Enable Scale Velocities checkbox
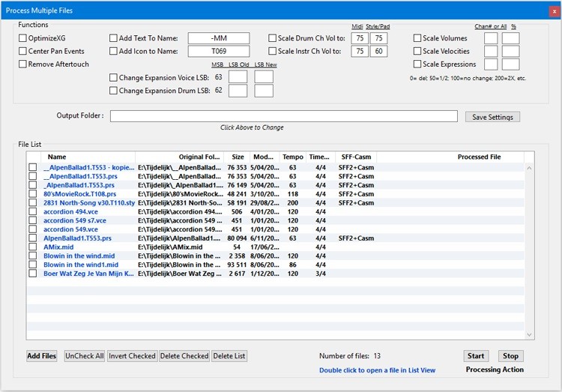Screen dimensions: 562x392 pyautogui.click(x=417, y=51)
